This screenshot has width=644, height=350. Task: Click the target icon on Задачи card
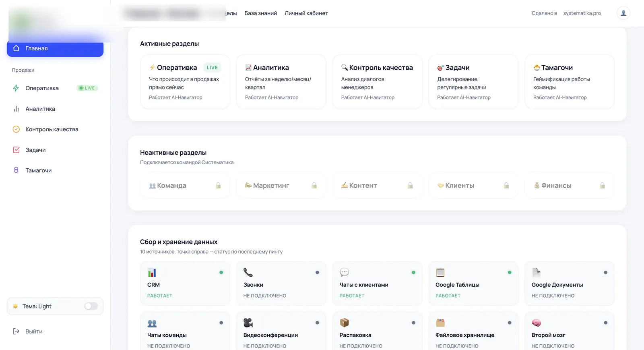coord(441,68)
